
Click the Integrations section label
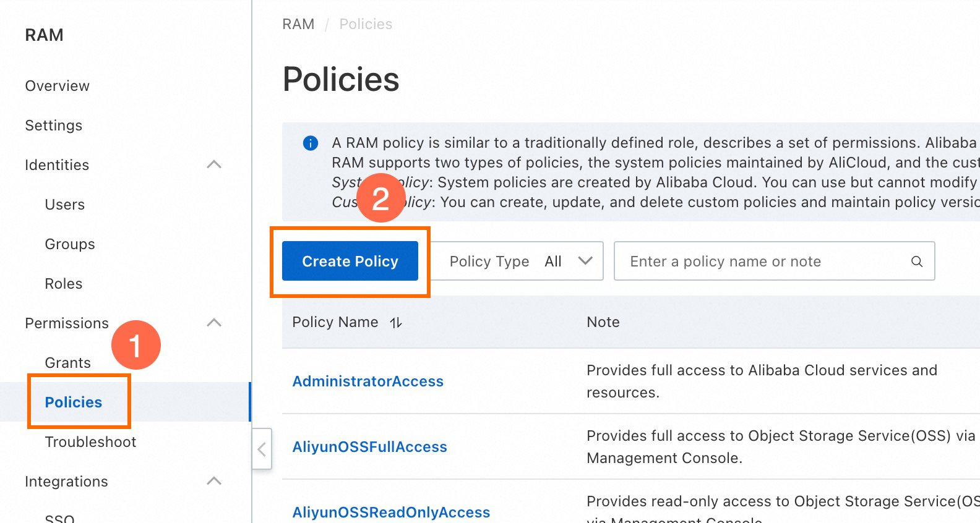(x=66, y=482)
